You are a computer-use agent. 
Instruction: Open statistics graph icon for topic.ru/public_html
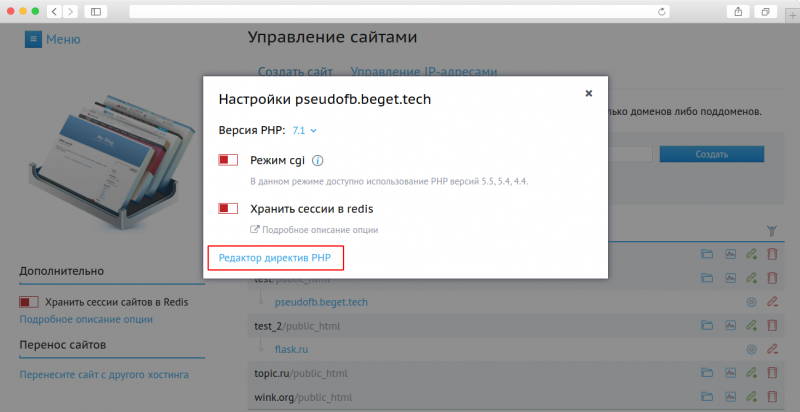tap(731, 373)
